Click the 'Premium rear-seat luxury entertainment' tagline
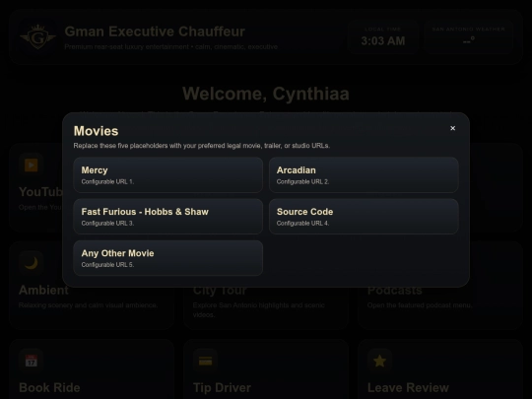This screenshot has width=532, height=399. pyautogui.click(x=171, y=47)
